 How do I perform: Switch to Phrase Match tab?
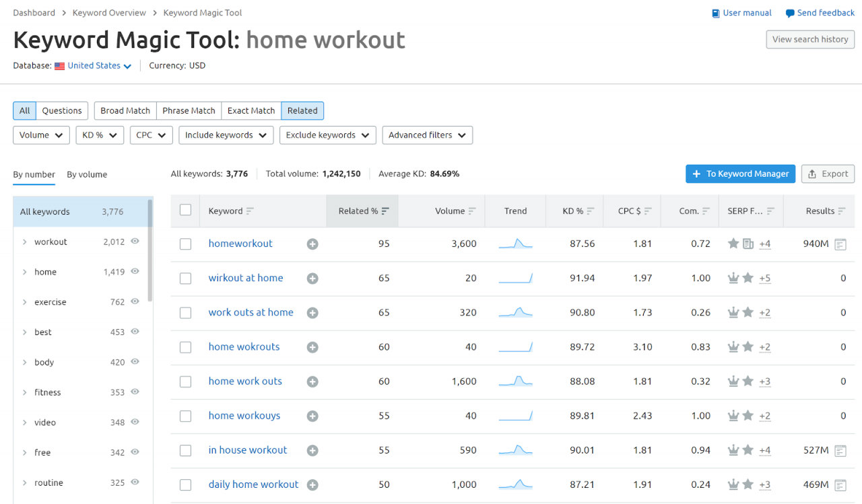tap(189, 111)
